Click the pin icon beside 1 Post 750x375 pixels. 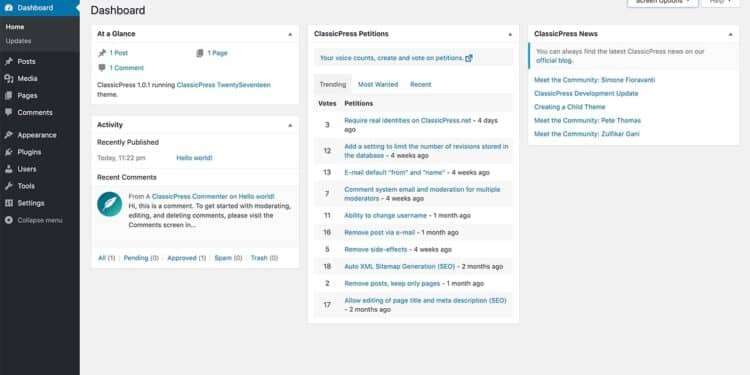102,53
